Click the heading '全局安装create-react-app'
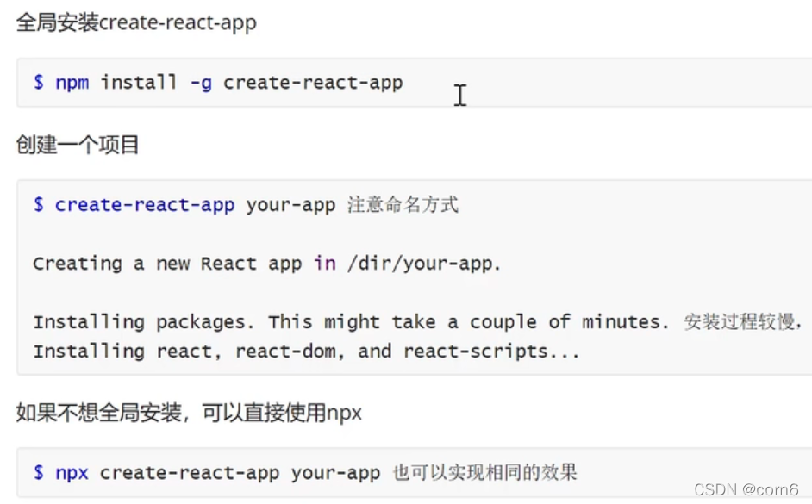This screenshot has height=504, width=812. pos(136,22)
